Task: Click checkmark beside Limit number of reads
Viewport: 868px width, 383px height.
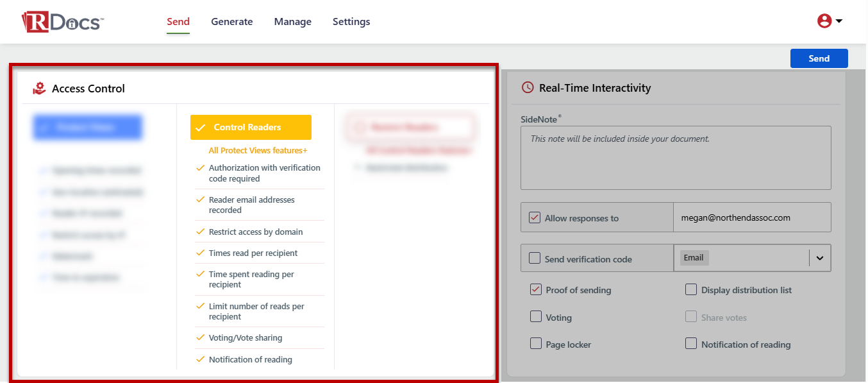Action: coord(200,306)
